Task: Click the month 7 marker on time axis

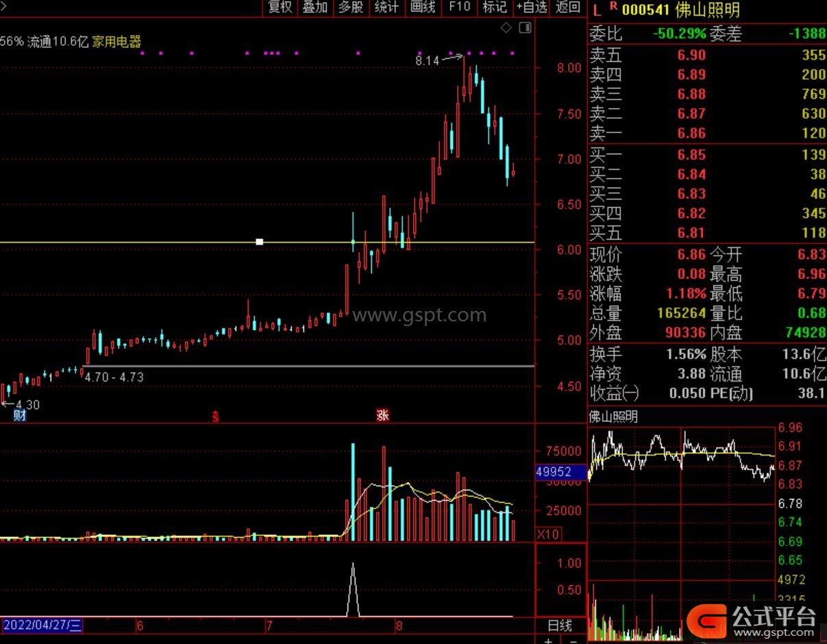Action: click(269, 626)
